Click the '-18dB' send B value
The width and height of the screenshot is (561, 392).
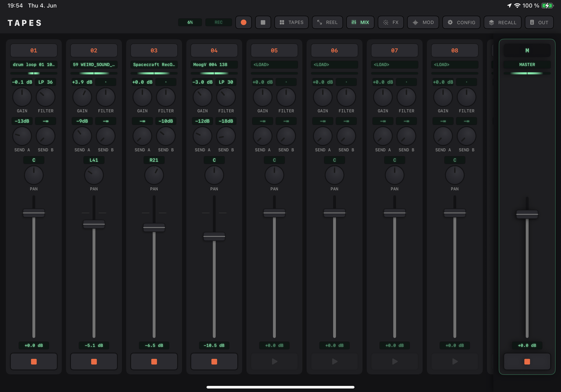pyautogui.click(x=226, y=121)
